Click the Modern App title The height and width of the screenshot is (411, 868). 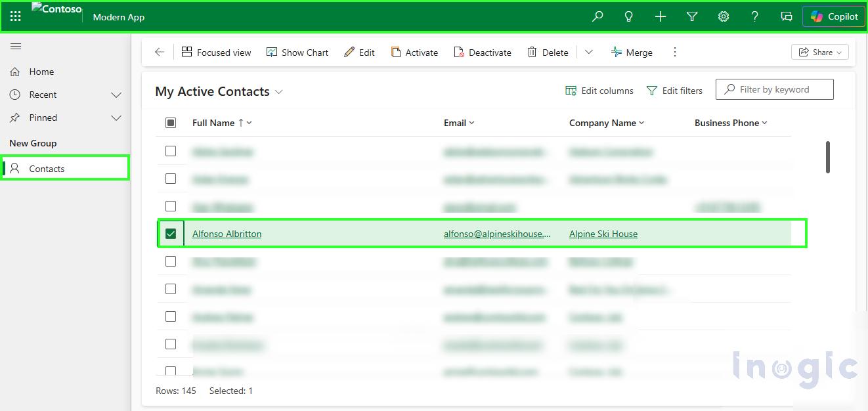click(x=119, y=17)
